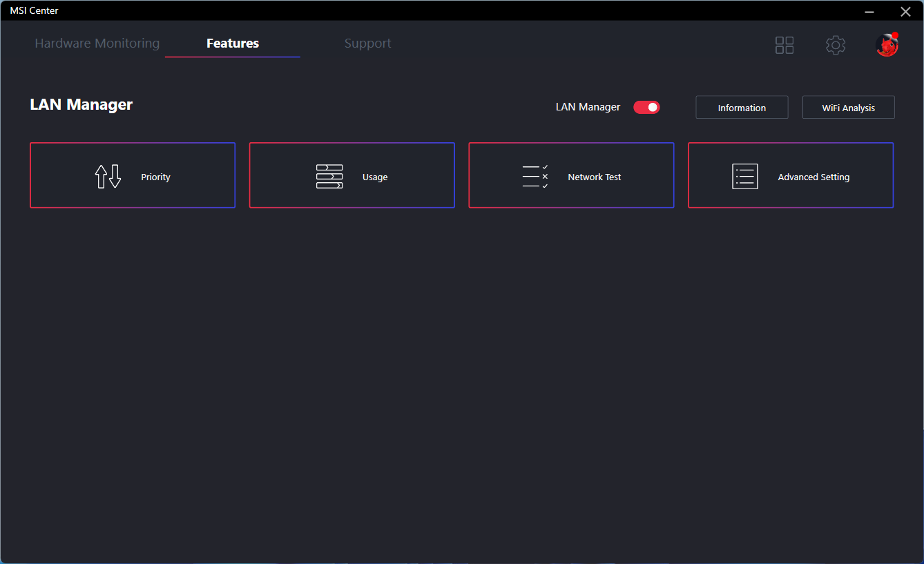Switch to the Hardware Monitoring tab

click(x=97, y=43)
